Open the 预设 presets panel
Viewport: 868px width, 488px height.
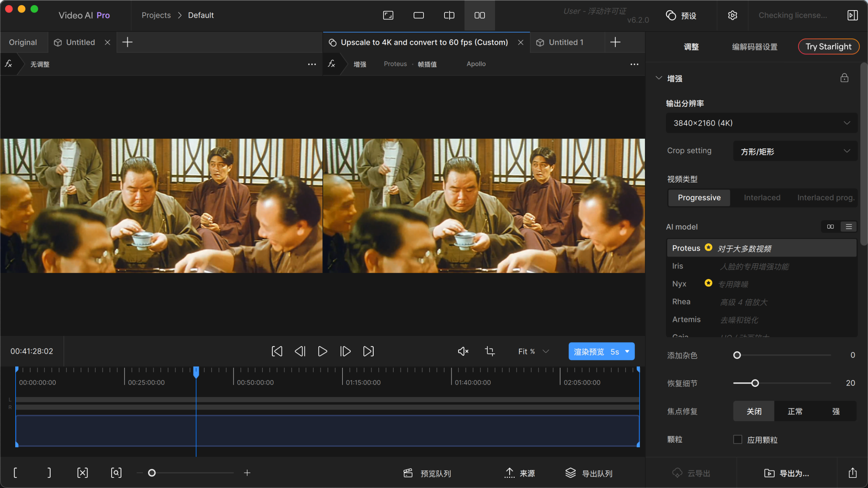click(681, 16)
